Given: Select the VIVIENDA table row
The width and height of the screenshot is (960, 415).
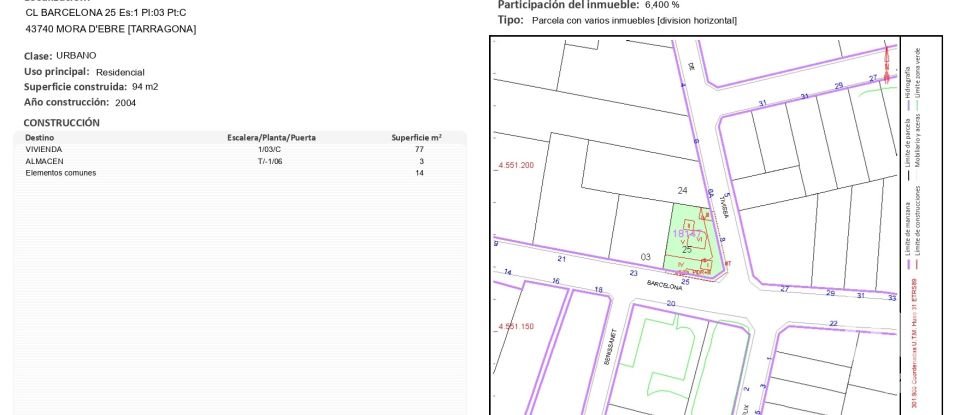Looking at the screenshot, I should click(240, 149).
